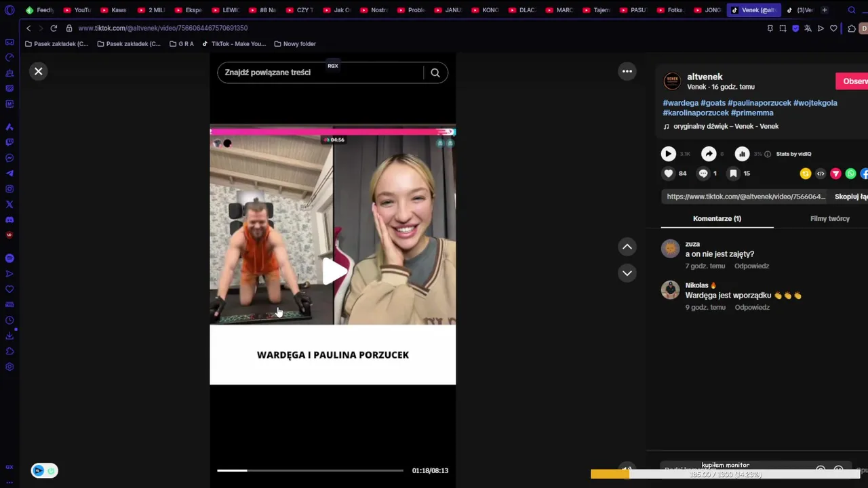The image size is (868, 488).
Task: Open Instagram in Opera sidebar
Action: [9, 189]
